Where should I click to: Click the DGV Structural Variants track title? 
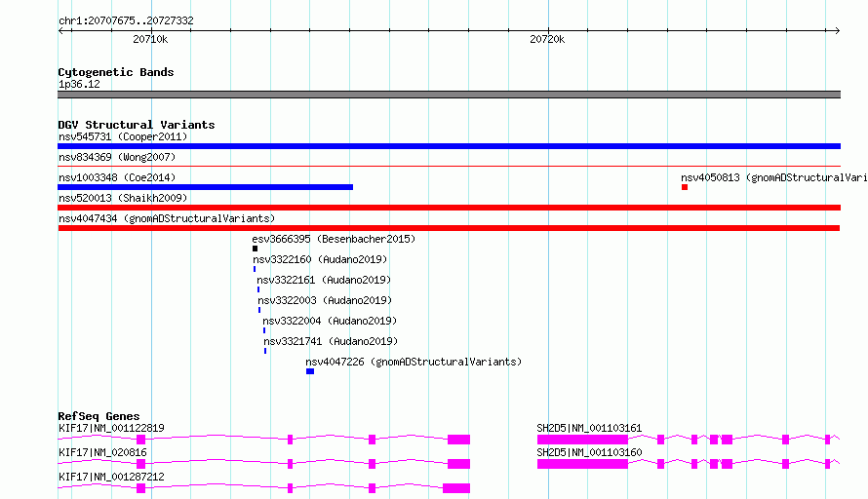pyautogui.click(x=137, y=125)
